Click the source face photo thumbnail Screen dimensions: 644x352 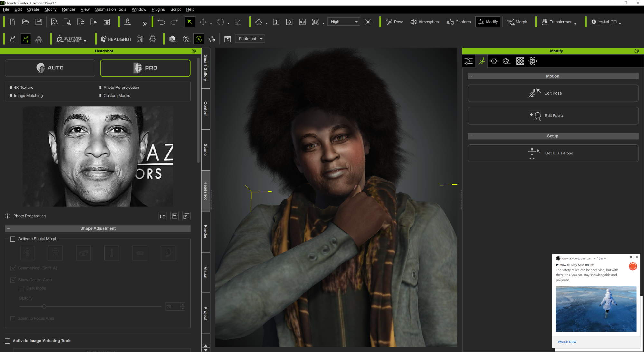coord(98,156)
